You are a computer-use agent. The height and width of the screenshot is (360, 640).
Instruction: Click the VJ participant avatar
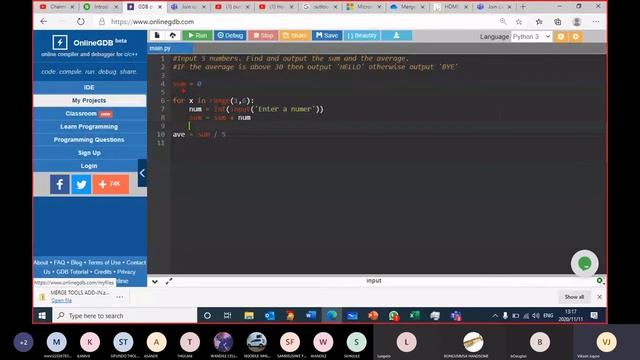[606, 342]
